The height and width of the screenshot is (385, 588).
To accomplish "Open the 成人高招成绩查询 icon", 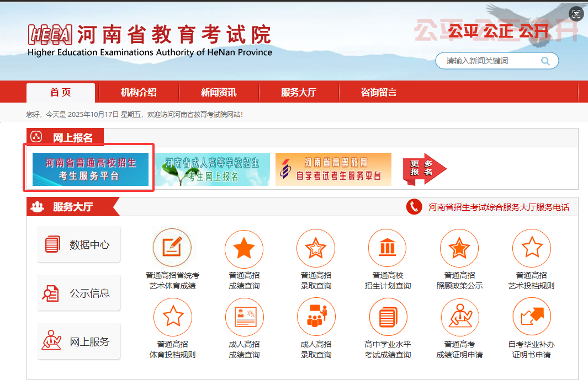I will tap(244, 317).
